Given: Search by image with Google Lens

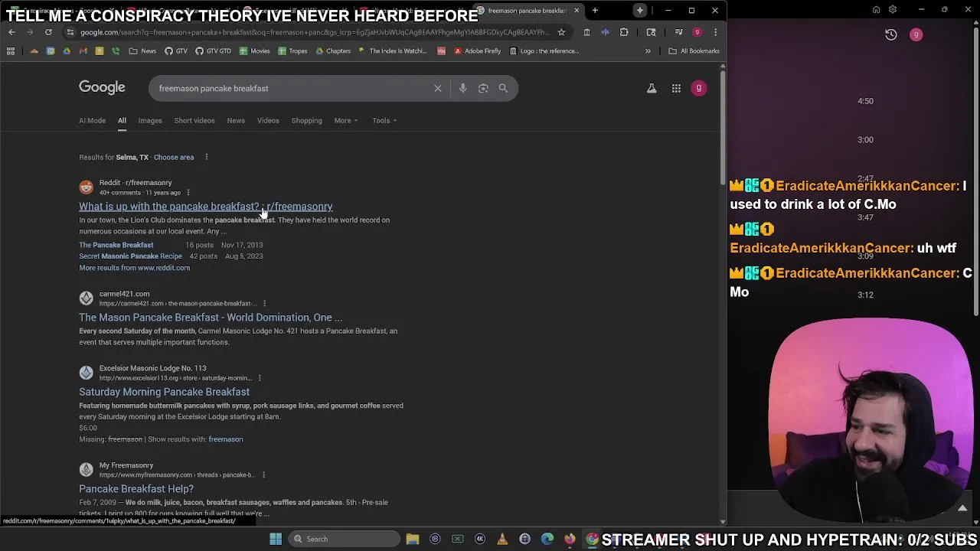Looking at the screenshot, I should tap(483, 88).
